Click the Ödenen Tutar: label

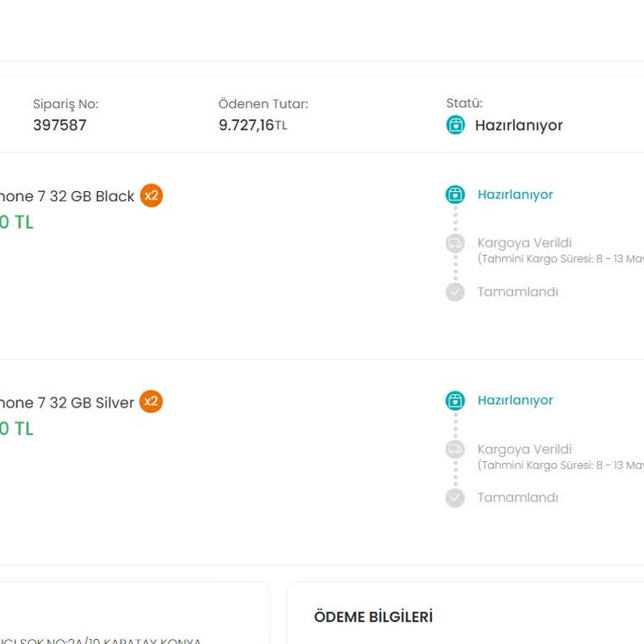263,104
